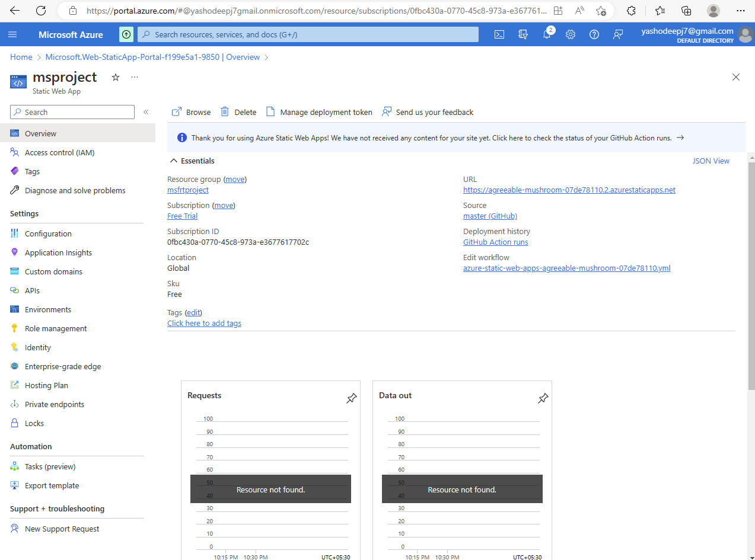The height and width of the screenshot is (560, 755).
Task: Focus the top resources search box
Action: click(308, 34)
